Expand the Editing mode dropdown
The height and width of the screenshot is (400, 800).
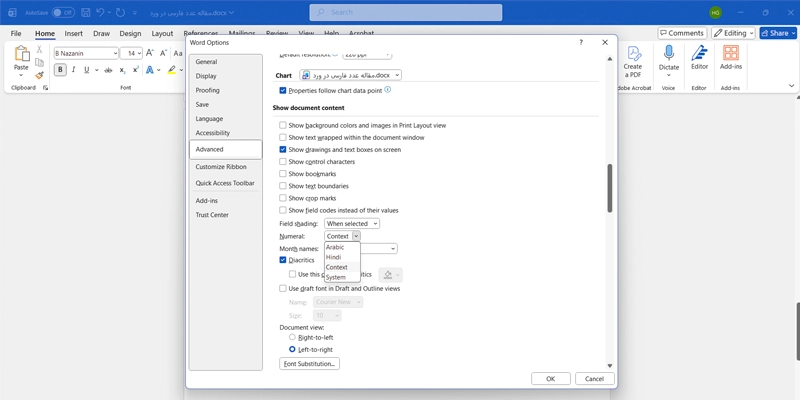click(736, 33)
